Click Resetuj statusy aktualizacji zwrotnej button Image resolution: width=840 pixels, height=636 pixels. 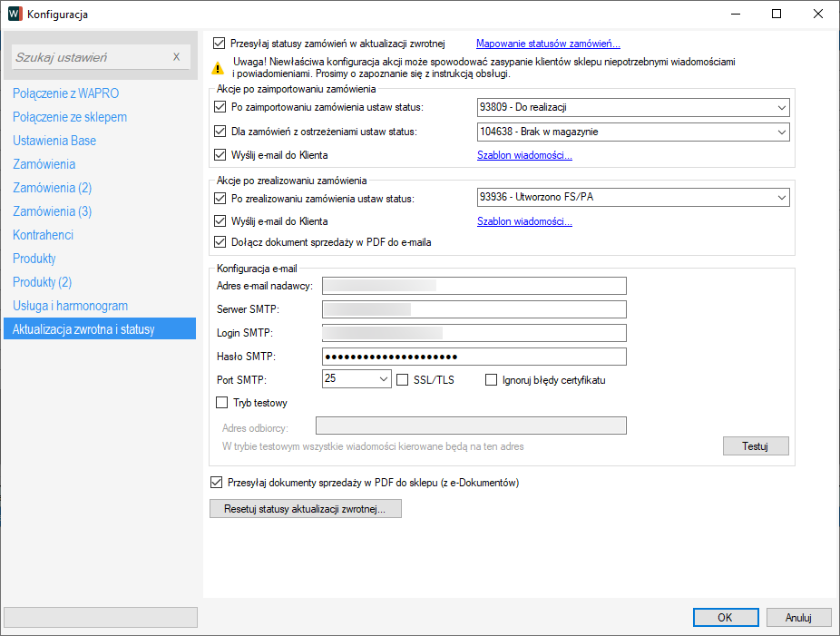tap(305, 509)
